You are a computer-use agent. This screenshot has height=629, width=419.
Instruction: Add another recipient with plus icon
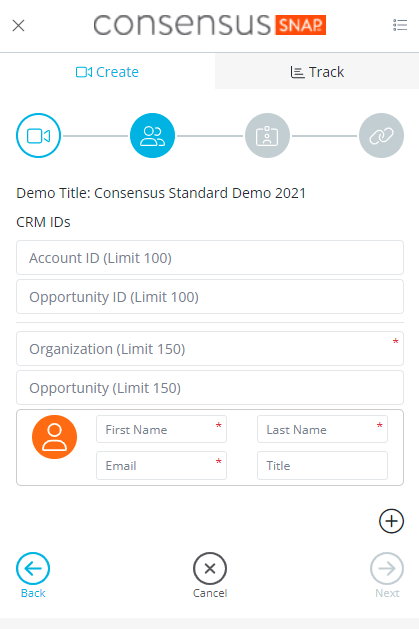391,521
